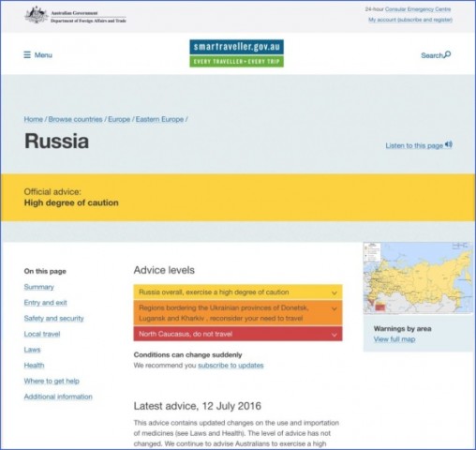Jump to the Summary section

[38, 287]
